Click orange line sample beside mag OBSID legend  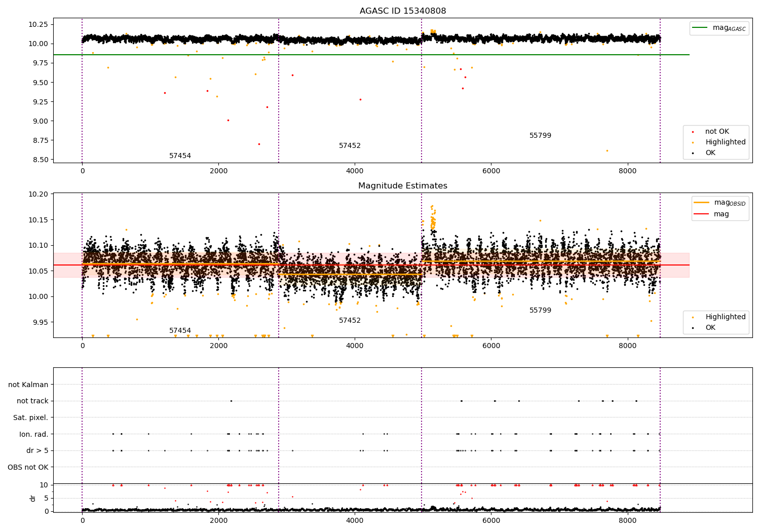[702, 203]
